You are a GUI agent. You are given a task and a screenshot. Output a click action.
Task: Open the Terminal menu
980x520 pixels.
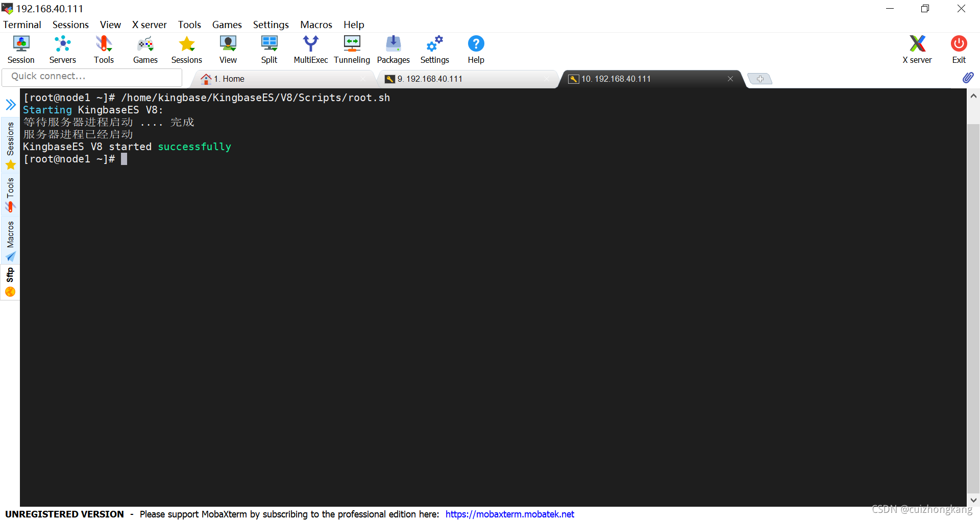pyautogui.click(x=22, y=25)
